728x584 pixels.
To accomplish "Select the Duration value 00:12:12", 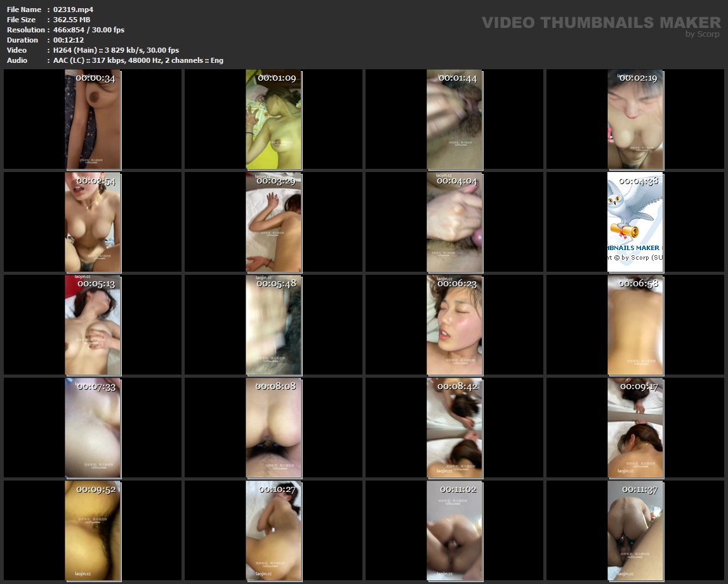I will coord(69,40).
